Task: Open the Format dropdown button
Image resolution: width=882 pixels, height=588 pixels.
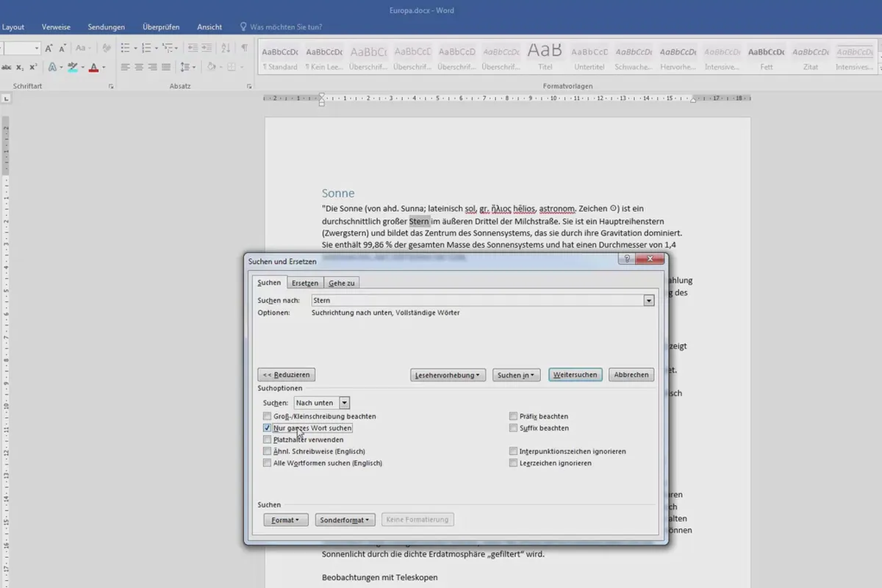Action: tap(285, 520)
